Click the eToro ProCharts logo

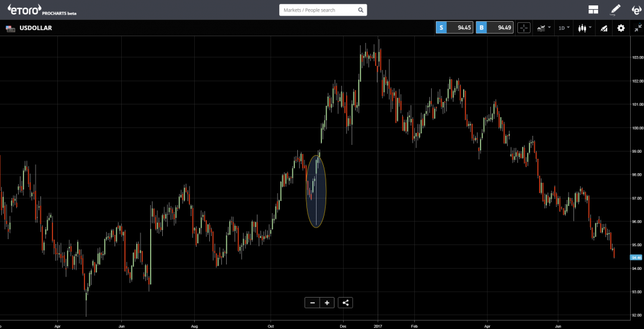click(42, 10)
